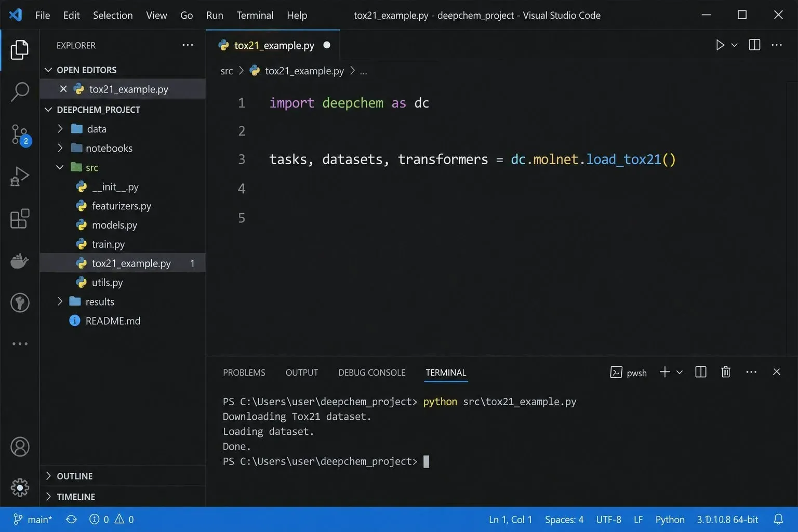This screenshot has width=798, height=532.
Task: Open the Help menu
Action: pyautogui.click(x=297, y=15)
